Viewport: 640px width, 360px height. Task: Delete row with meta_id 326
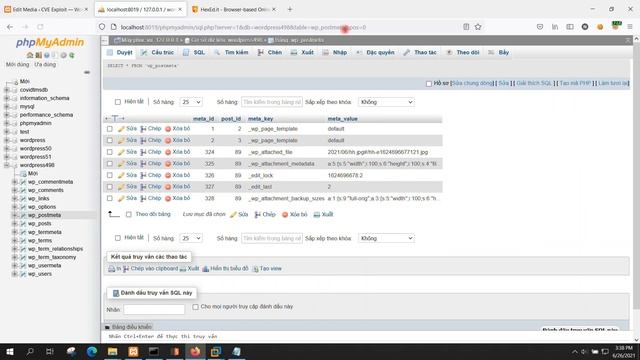(178, 175)
